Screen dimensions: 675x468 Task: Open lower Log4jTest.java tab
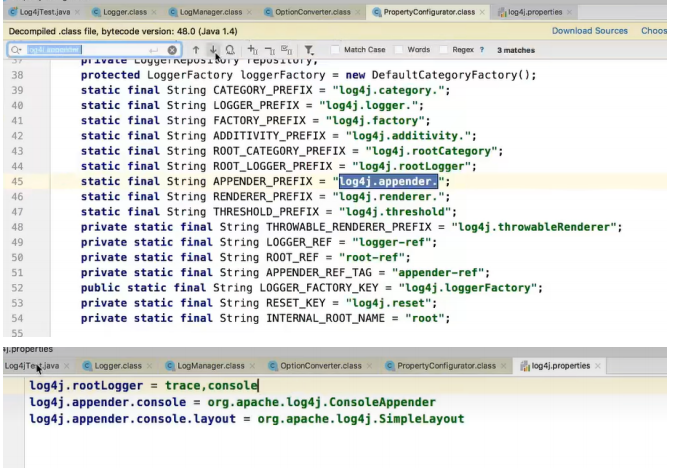[x=31, y=366]
